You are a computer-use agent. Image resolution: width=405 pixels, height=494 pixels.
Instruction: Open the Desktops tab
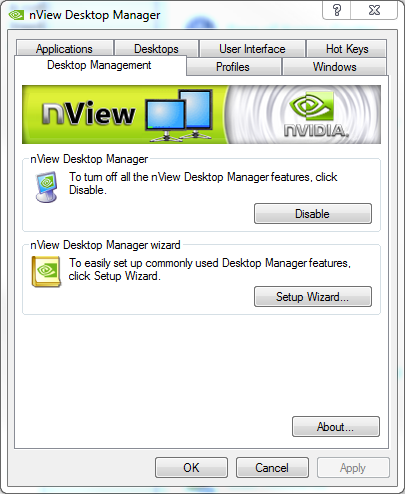pos(156,49)
